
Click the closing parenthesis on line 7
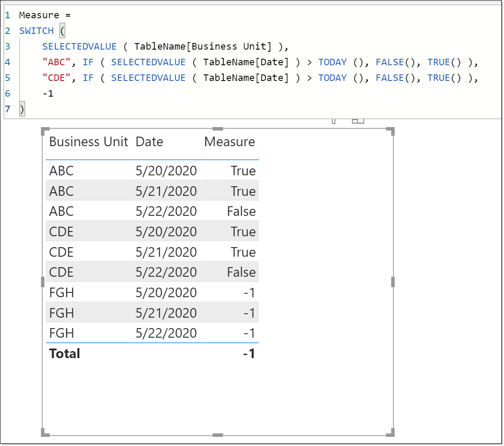tap(22, 109)
